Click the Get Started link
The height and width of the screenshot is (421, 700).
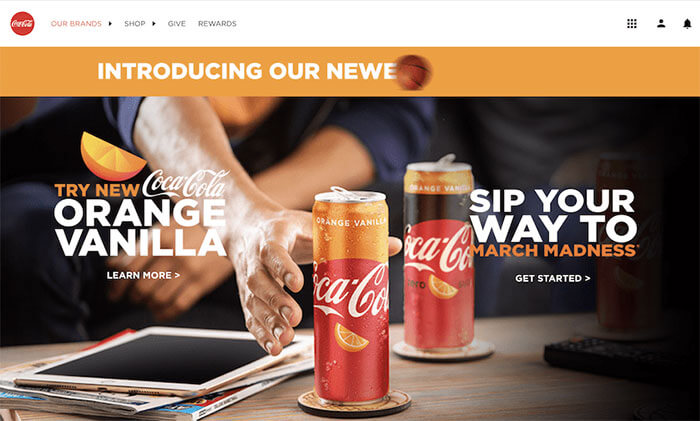(553, 279)
